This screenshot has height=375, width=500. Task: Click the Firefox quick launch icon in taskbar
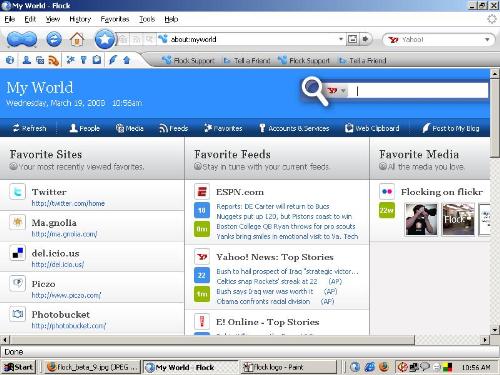coord(384,367)
